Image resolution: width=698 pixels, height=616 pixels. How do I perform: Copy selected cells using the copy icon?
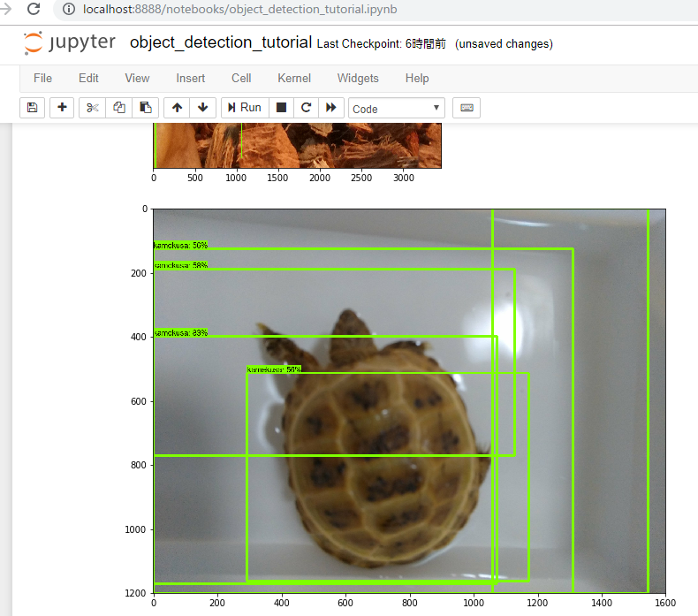(119, 108)
